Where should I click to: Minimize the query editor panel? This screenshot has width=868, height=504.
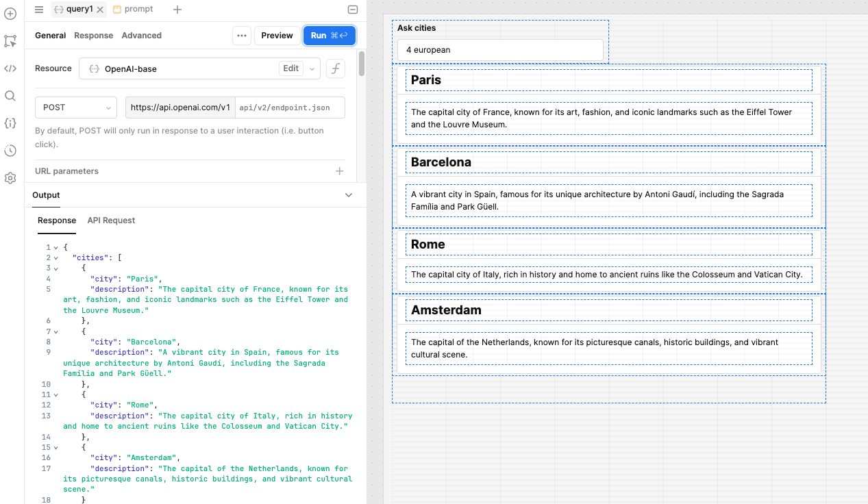tap(353, 10)
